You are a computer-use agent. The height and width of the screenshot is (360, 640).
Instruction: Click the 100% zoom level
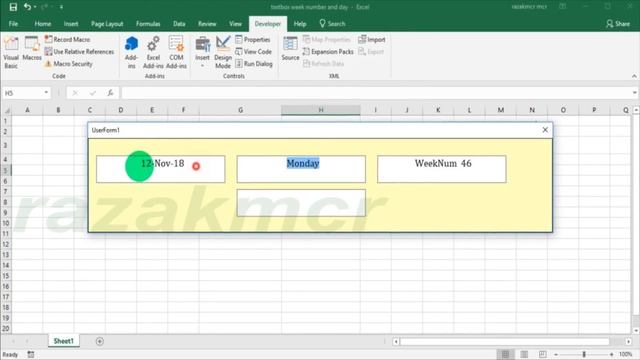point(626,354)
